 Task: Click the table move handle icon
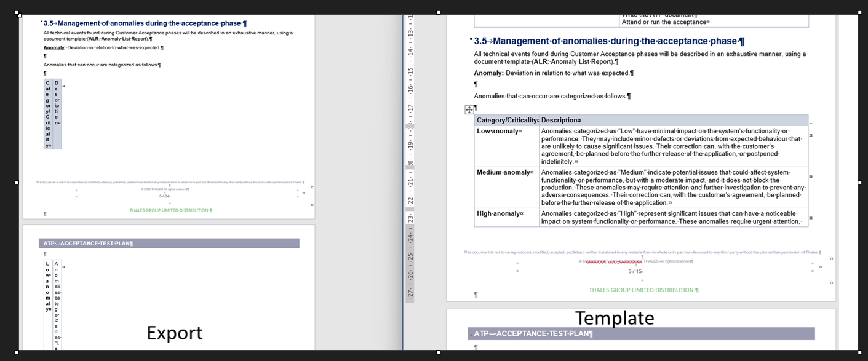[469, 110]
